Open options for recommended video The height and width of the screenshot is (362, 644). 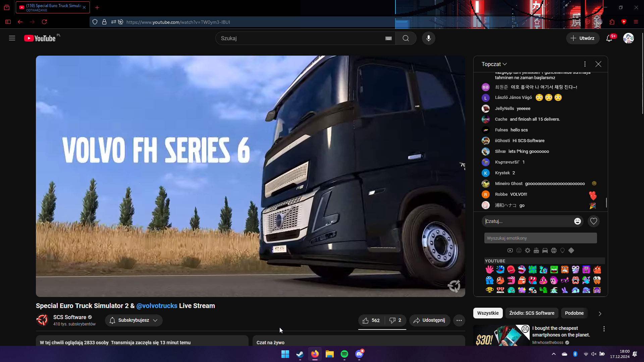click(x=604, y=329)
